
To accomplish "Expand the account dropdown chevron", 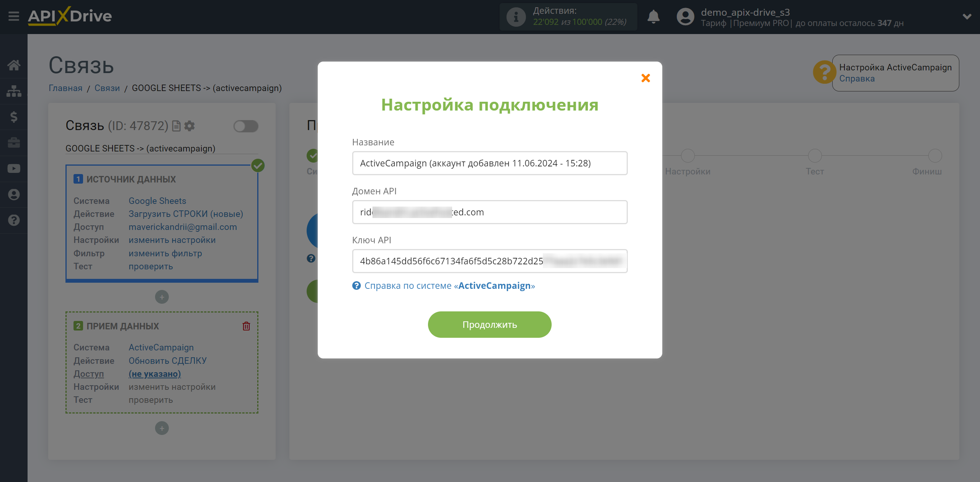I will 967,16.
